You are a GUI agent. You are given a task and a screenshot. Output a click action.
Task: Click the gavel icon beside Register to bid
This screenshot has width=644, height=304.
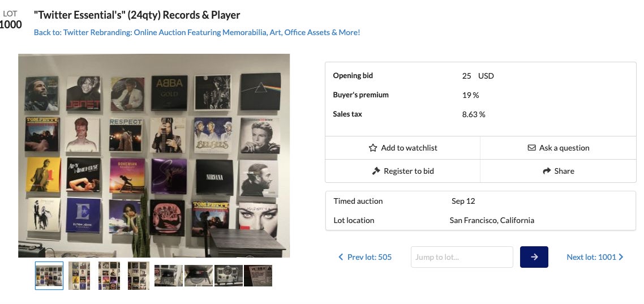click(376, 171)
